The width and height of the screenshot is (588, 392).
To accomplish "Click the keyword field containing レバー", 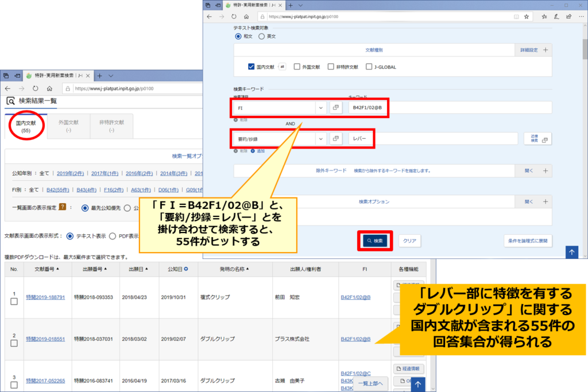I will 432,139.
